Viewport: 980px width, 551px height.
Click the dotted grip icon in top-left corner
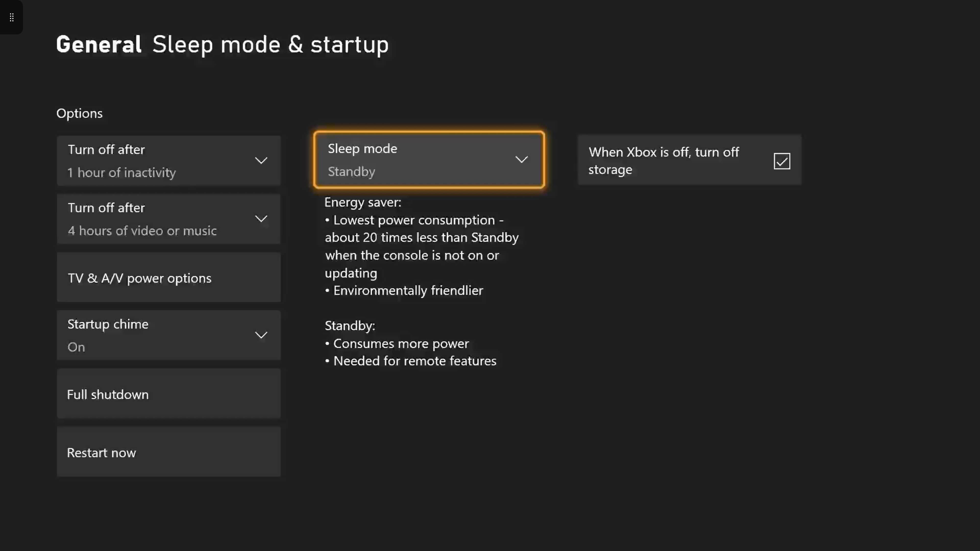point(11,17)
